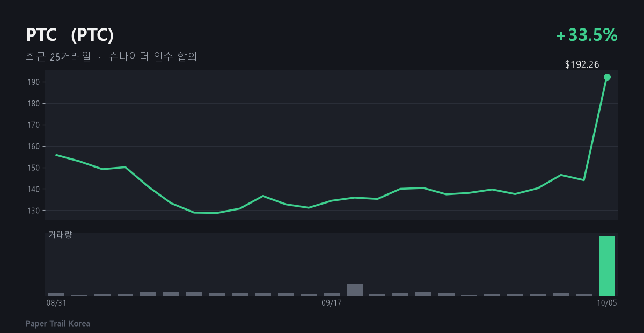644x333 pixels.
Task: Click the green endpoint dot on the price line
Action: tap(607, 77)
